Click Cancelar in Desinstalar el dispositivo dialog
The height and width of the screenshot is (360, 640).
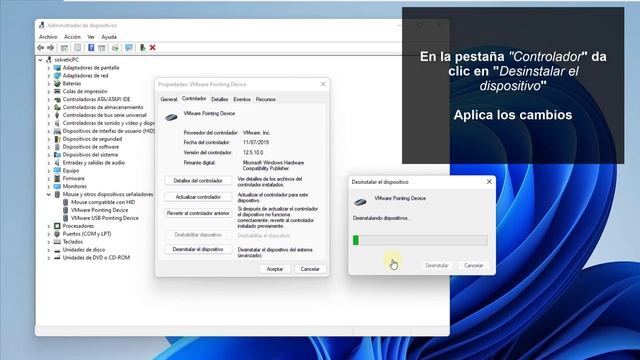pos(473,265)
